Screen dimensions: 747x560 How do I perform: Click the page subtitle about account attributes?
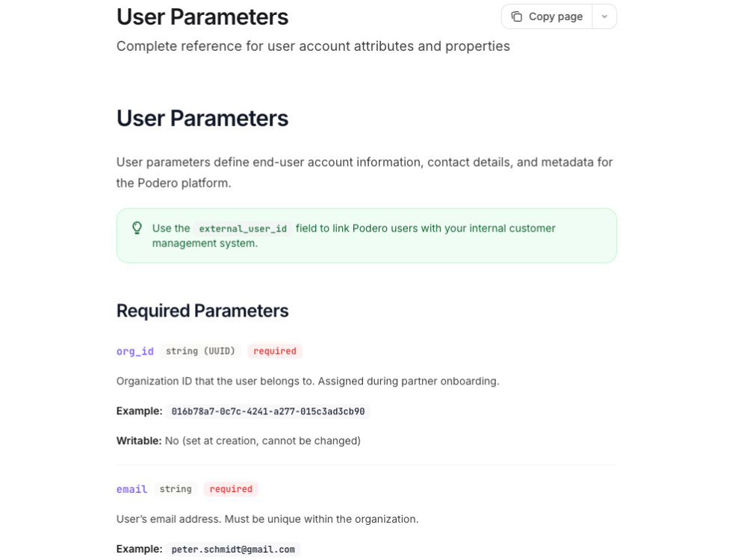pos(313,46)
